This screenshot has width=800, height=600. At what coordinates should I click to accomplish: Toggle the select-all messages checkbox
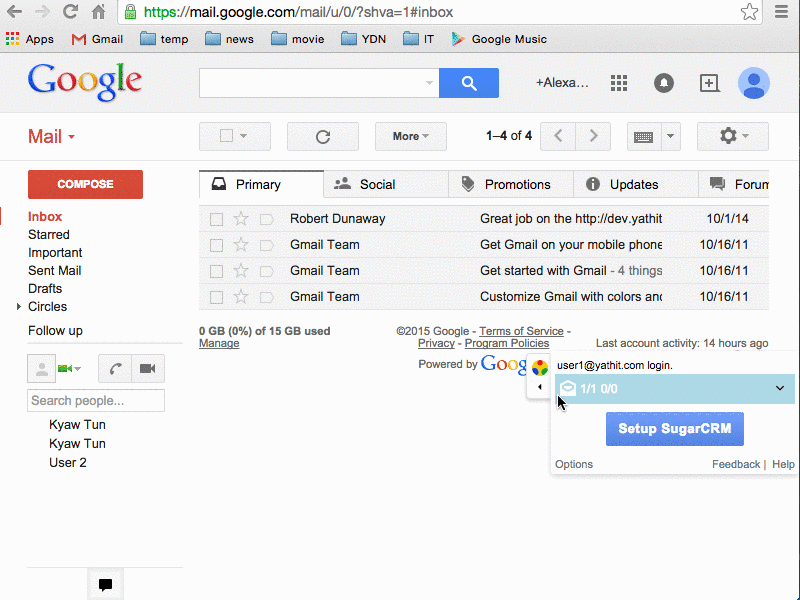tap(227, 136)
